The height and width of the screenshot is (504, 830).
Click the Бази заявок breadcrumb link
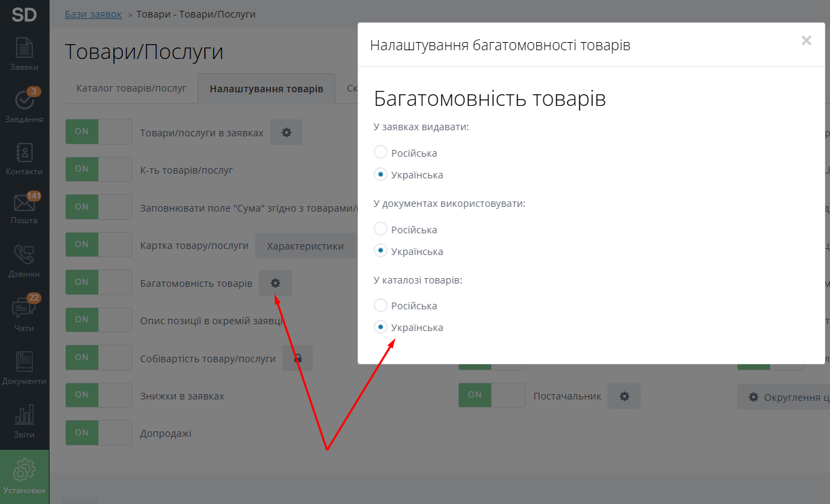93,14
